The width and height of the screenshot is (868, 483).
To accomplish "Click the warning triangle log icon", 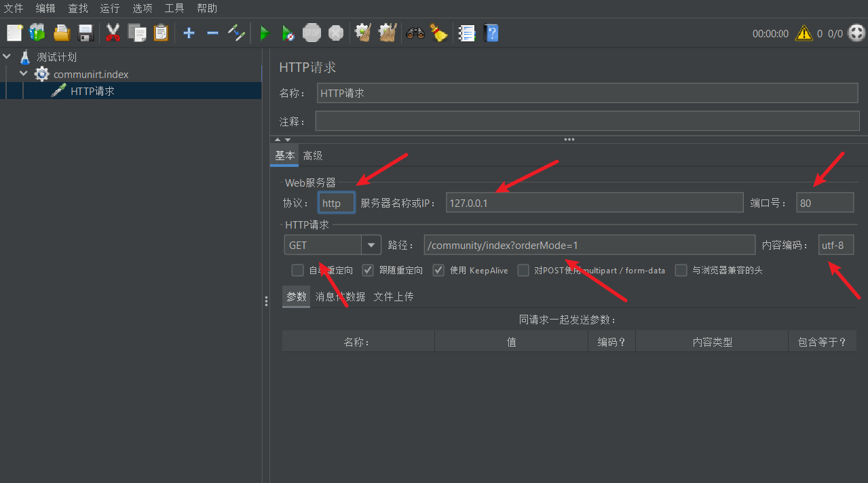I will [x=804, y=33].
